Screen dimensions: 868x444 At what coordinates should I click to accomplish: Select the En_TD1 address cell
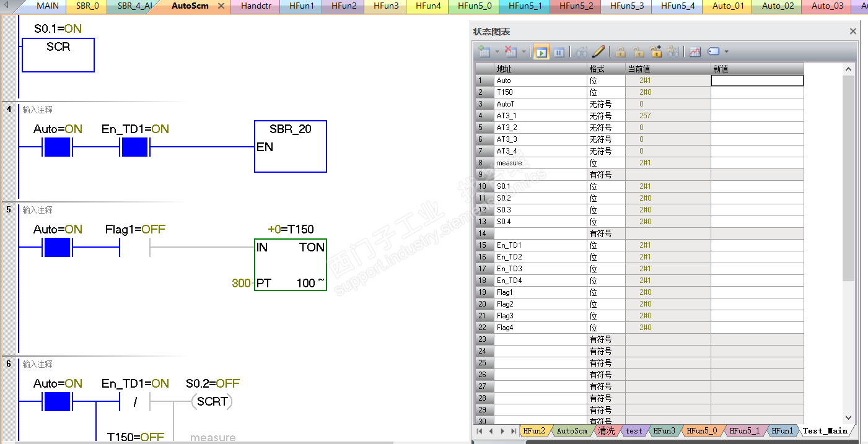[x=540, y=245]
